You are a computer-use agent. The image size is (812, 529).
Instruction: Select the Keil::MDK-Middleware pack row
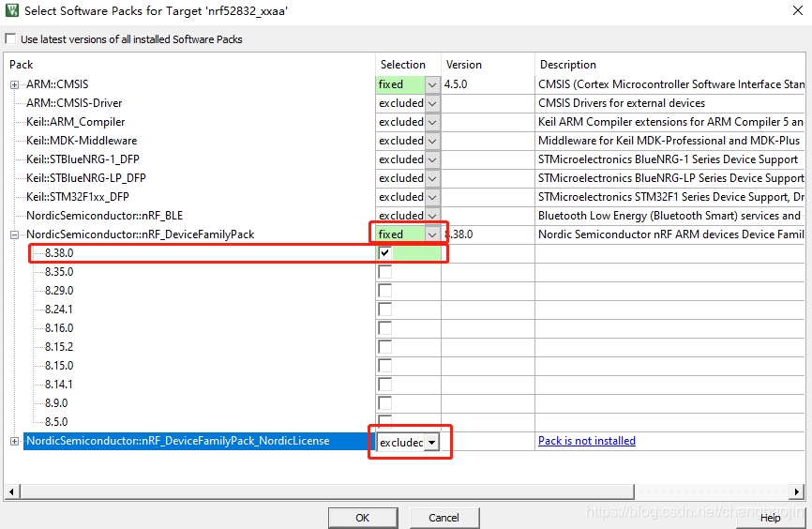(x=82, y=141)
